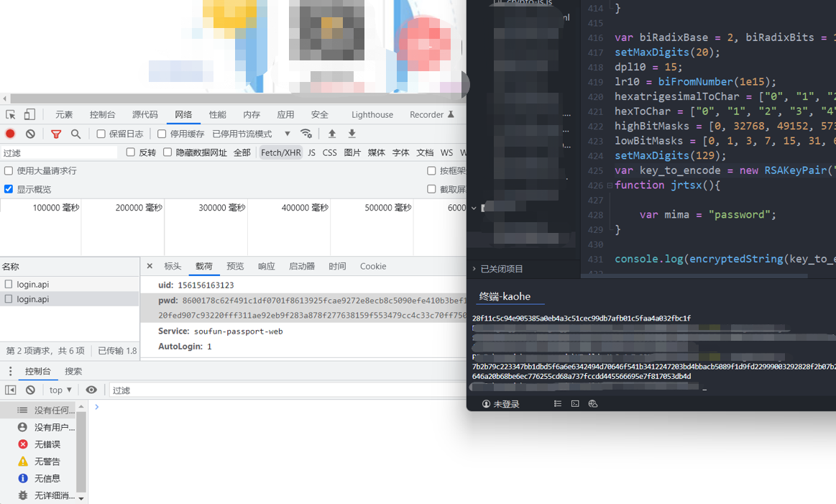The height and width of the screenshot is (504, 836).
Task: Show all request types filter
Action: tap(242, 152)
